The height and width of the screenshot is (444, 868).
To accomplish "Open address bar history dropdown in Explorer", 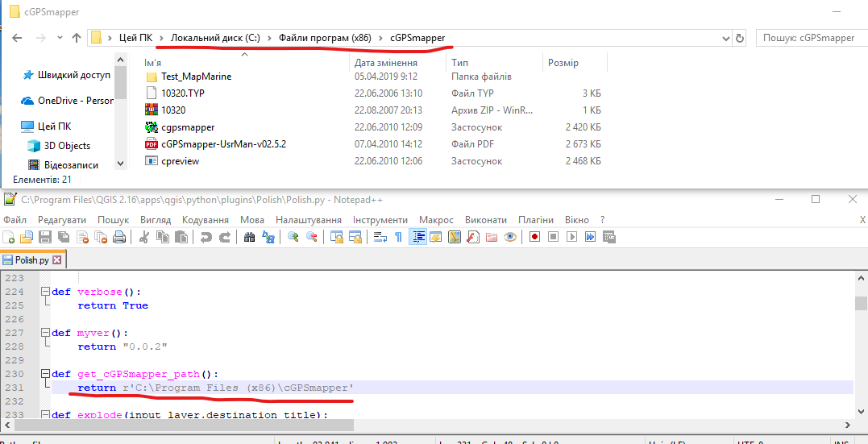I will 726,38.
